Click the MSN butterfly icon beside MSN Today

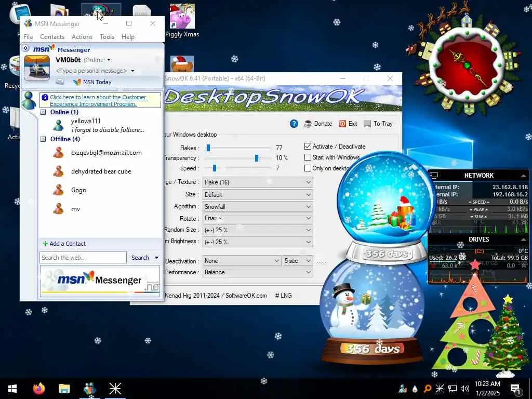(x=77, y=82)
